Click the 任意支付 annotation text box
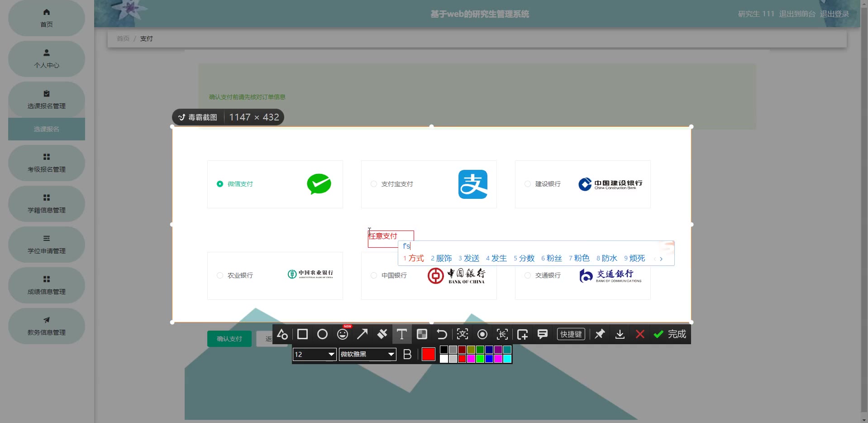Viewport: 868px width, 423px height. (391, 239)
